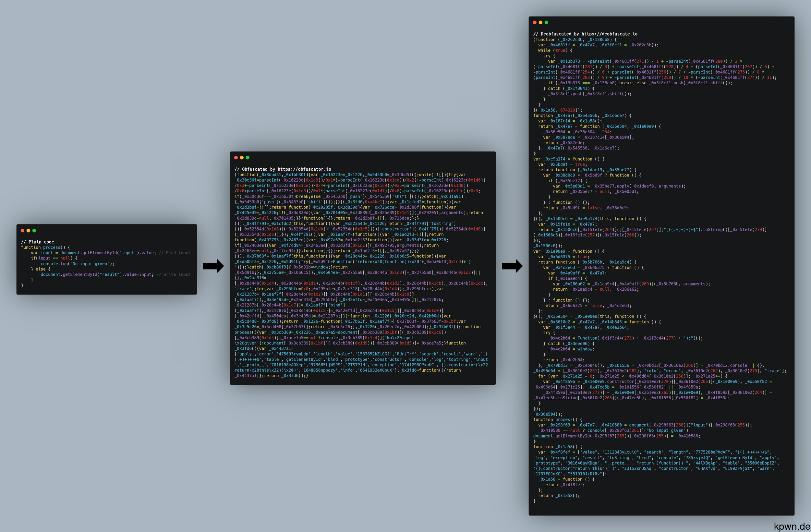Image resolution: width=811 pixels, height=532 pixels.
Task: Click the red close button on the Plain code window
Action: [22, 230]
